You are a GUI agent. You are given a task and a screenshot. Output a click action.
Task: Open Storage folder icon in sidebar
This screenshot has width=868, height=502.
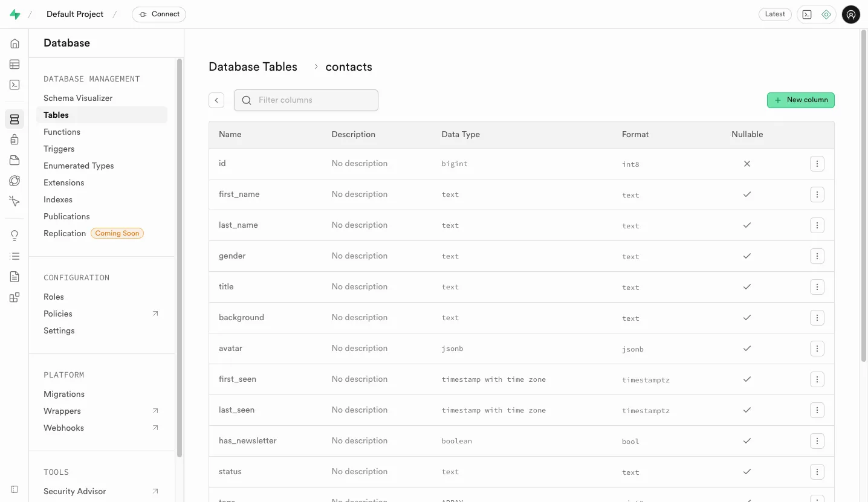pos(15,160)
